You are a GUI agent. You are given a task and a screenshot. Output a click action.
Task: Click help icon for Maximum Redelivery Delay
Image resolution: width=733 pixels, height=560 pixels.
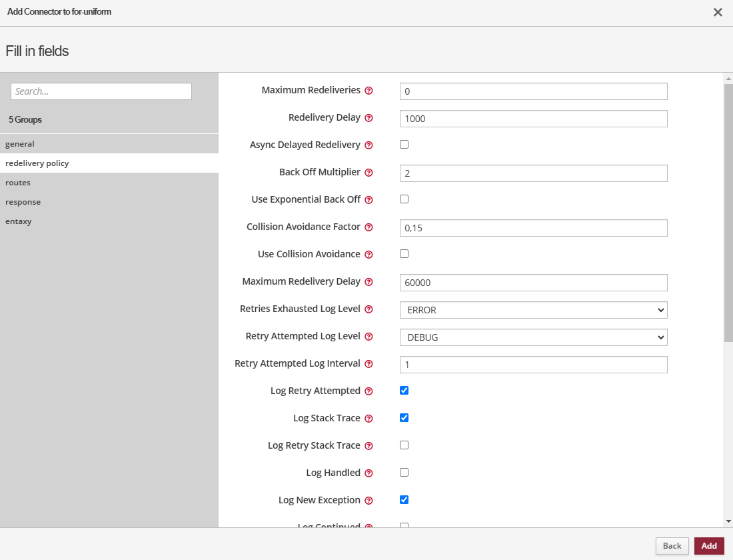[368, 282]
